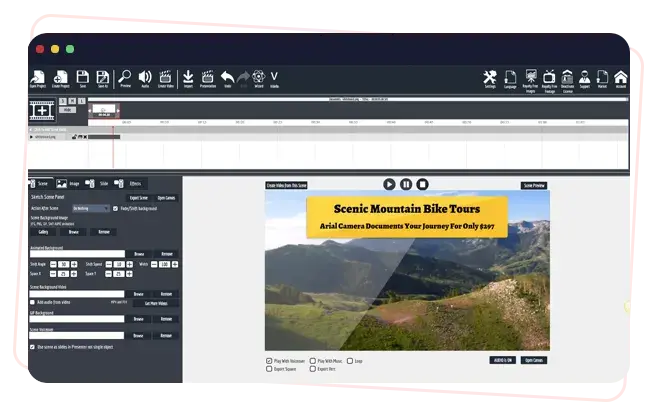Decrease Shift Speed with minus button
This screenshot has height=419, width=662.
pos(109,264)
